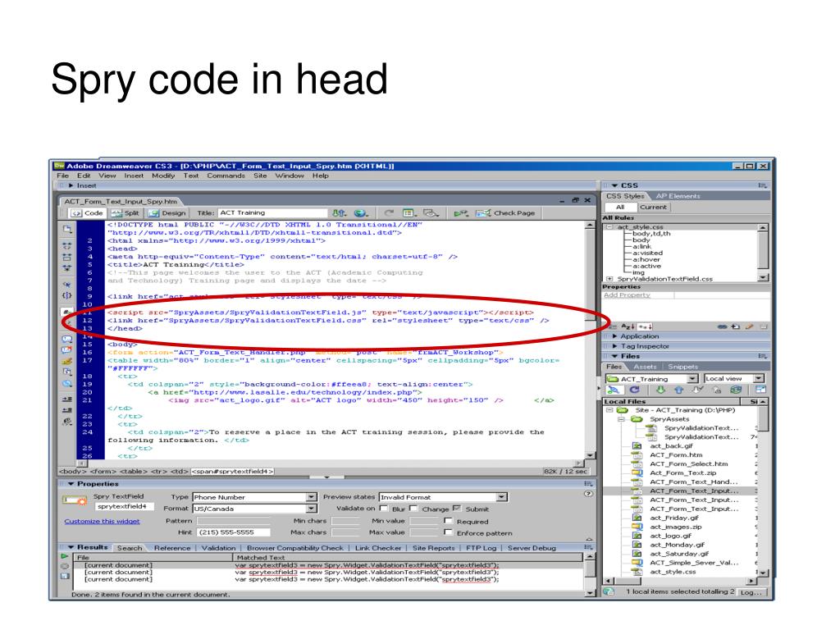The width and height of the screenshot is (840, 630).
Task: Click the Refresh Design View icon
Action: pos(388,212)
